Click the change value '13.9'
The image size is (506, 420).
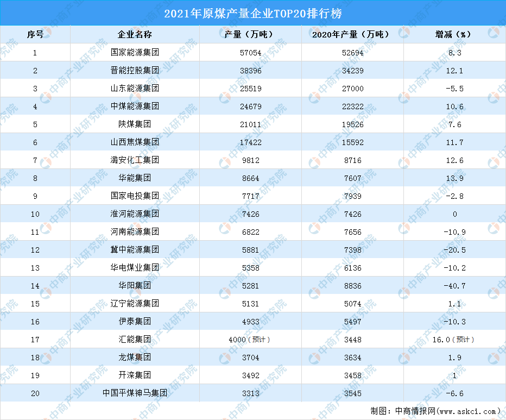coord(454,178)
